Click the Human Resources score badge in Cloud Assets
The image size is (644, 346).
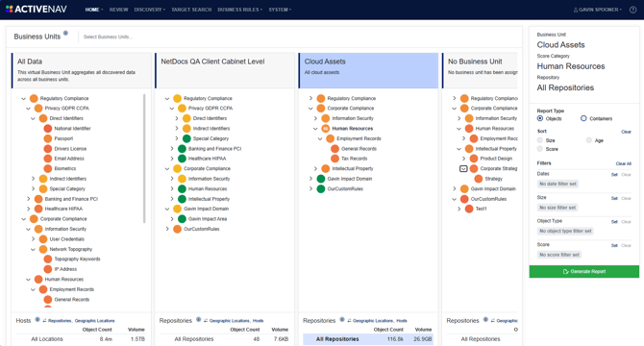click(x=326, y=129)
